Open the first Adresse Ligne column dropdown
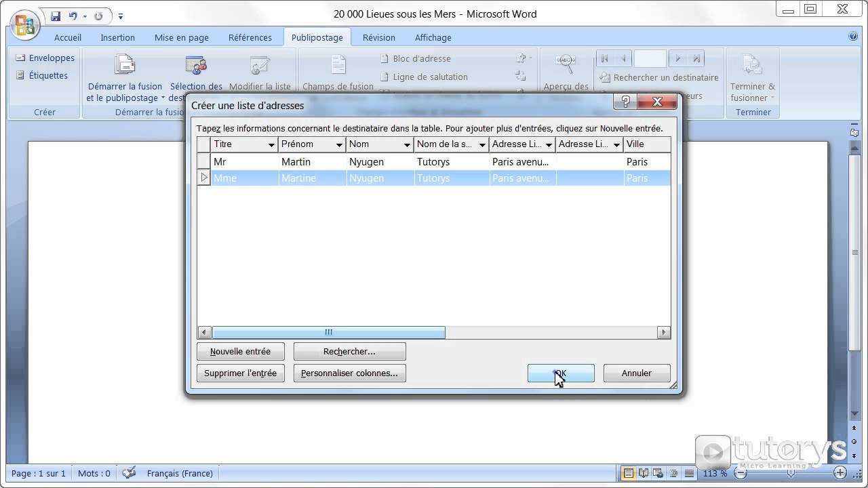This screenshot has width=868, height=488. (x=549, y=144)
